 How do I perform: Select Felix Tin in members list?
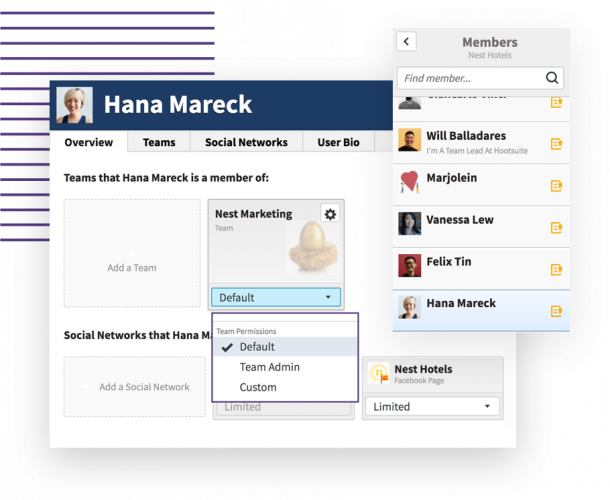pyautogui.click(x=481, y=268)
